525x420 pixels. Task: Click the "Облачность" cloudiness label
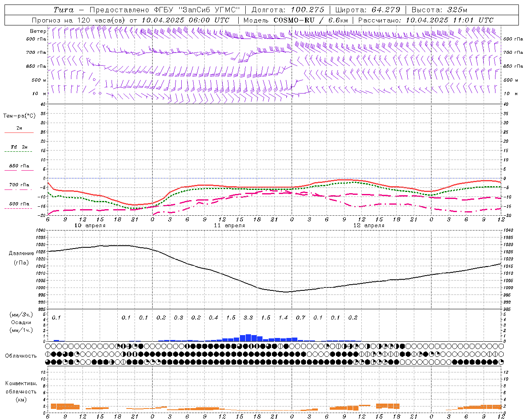coord(21,356)
